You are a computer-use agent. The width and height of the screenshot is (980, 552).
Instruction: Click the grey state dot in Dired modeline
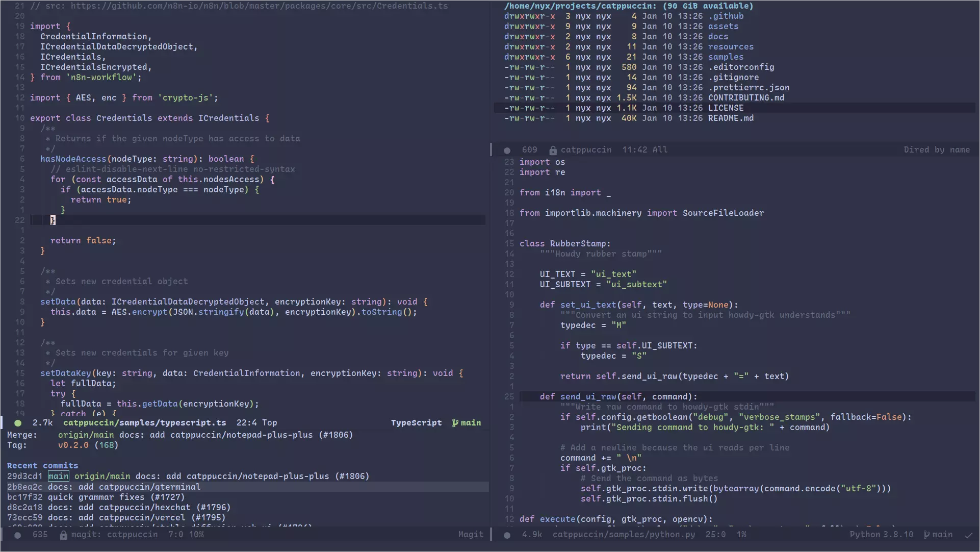[x=507, y=150]
